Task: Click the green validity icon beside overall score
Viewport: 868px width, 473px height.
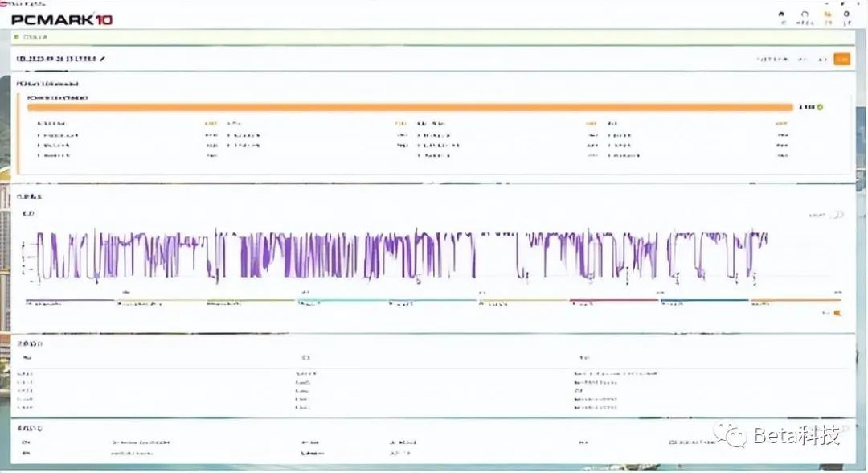Action: pyautogui.click(x=820, y=107)
